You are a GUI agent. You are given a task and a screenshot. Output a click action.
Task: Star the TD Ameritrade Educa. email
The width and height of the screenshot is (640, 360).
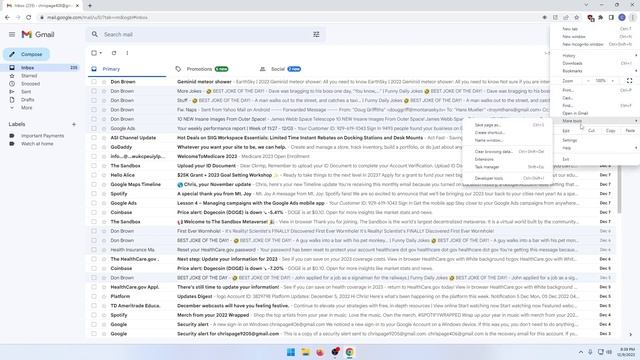pyautogui.click(x=104, y=306)
